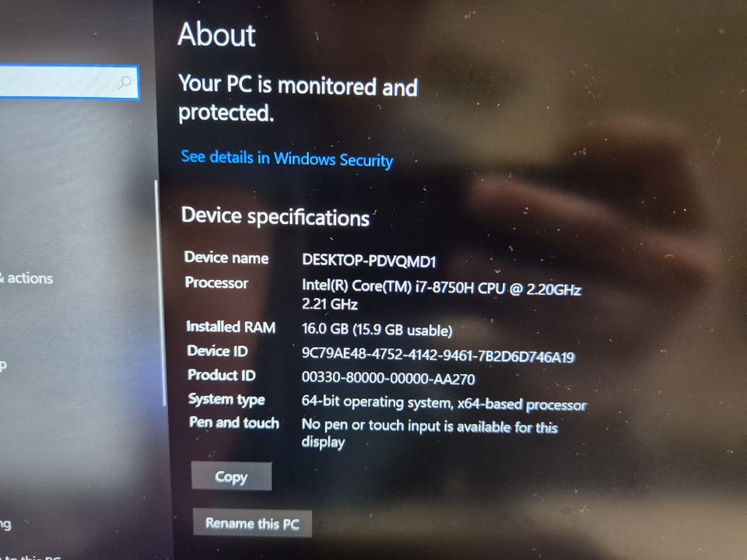
Task: Click the sidebar vertical scrollbar thumb
Action: 159,293
